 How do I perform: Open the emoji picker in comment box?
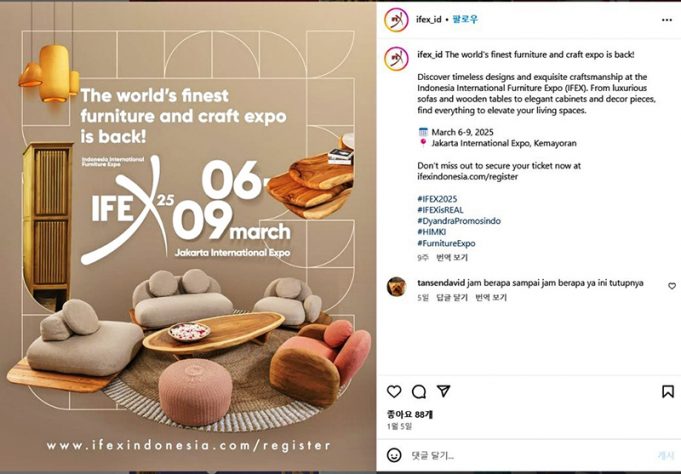(394, 455)
